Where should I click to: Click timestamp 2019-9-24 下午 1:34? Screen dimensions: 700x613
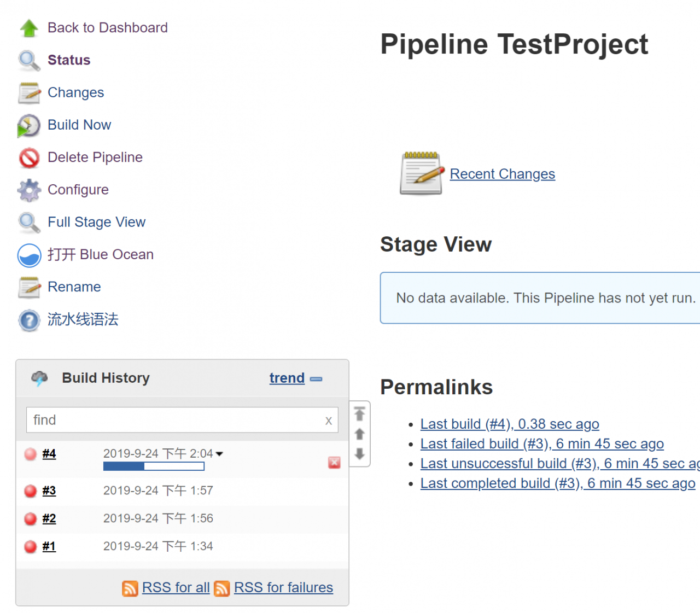tap(158, 546)
